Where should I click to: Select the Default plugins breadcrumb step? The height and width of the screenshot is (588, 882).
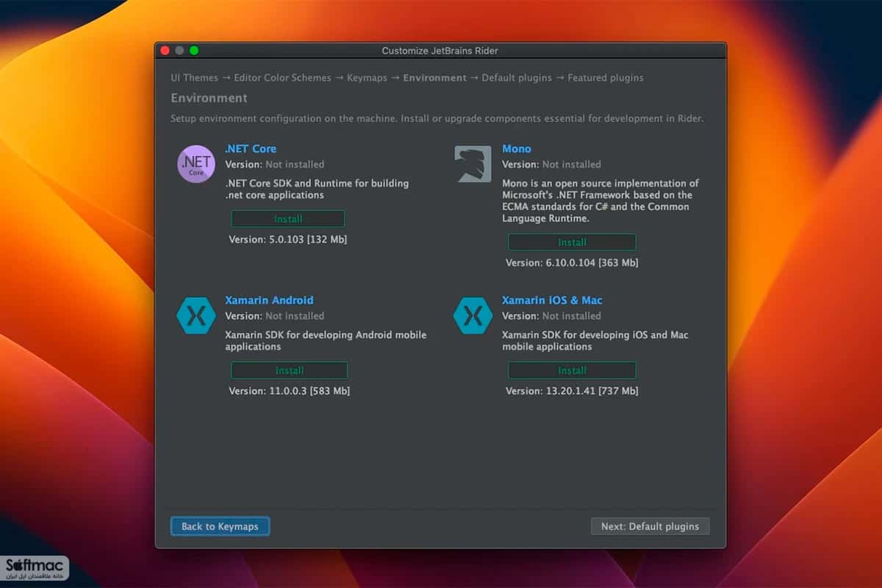pyautogui.click(x=517, y=78)
